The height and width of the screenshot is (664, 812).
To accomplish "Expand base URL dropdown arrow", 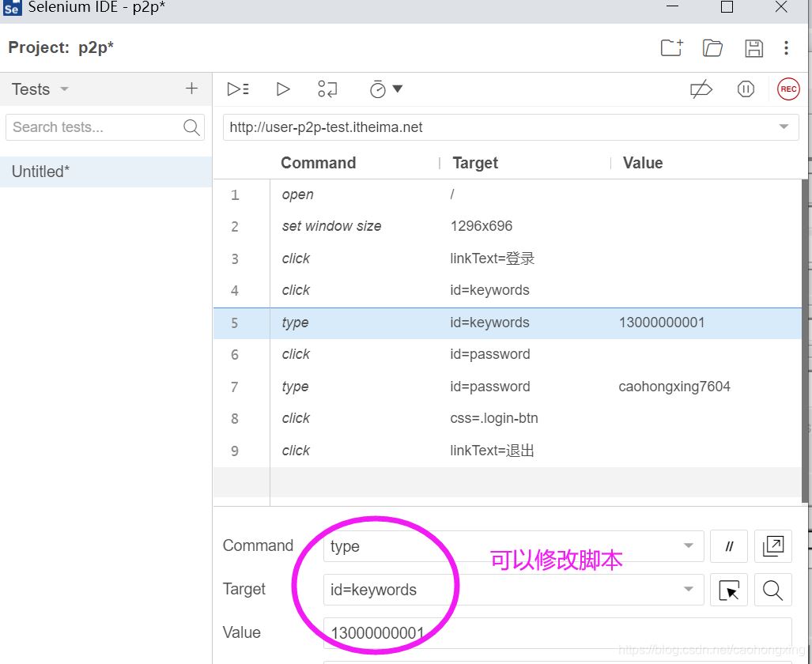I will [x=784, y=127].
